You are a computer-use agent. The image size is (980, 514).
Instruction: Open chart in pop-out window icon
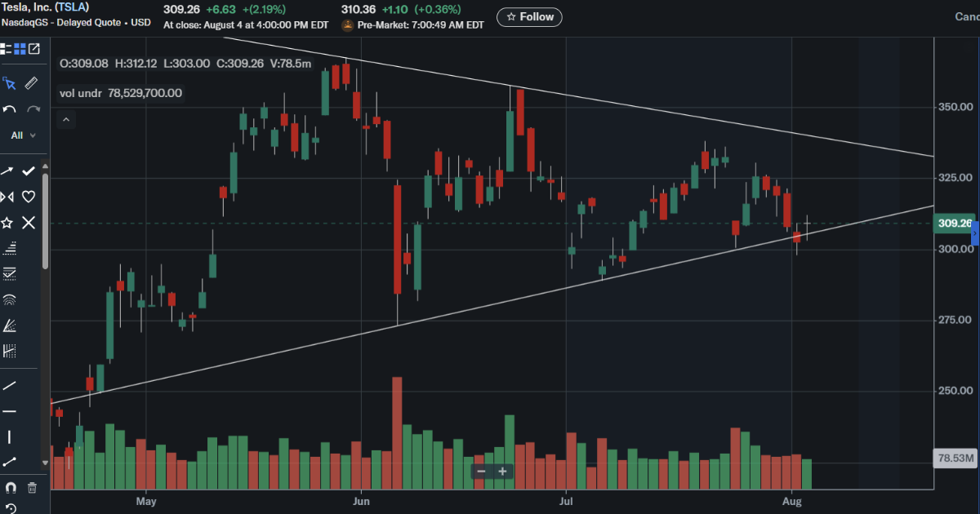(x=34, y=49)
